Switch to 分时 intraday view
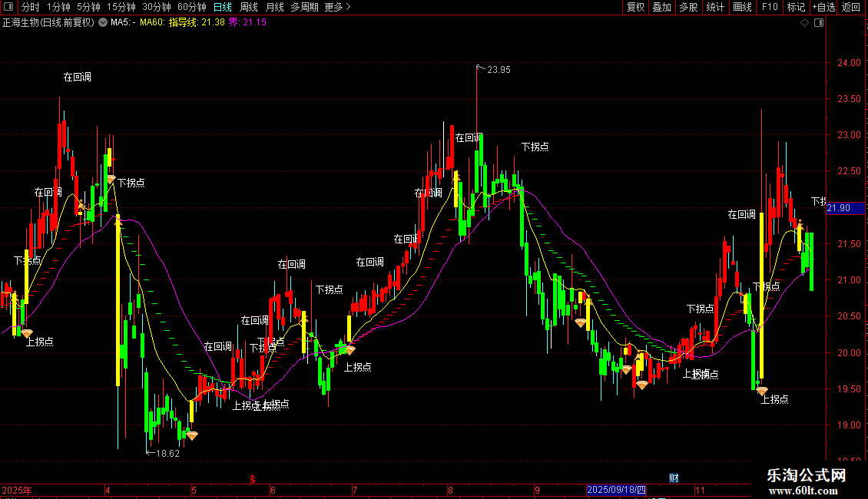Image resolution: width=868 pixels, height=499 pixels. [31, 7]
